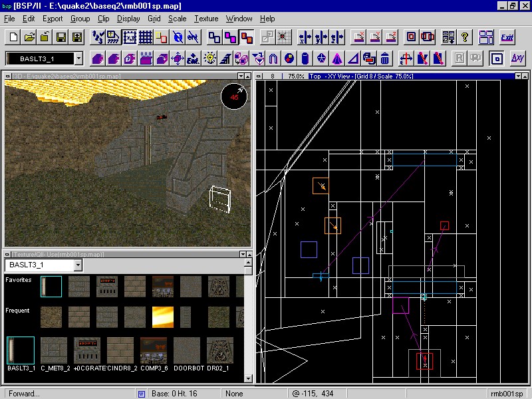The width and height of the screenshot is (532, 399).
Task: Select the C_MET8_2 texture thumbnail
Action: (54, 350)
